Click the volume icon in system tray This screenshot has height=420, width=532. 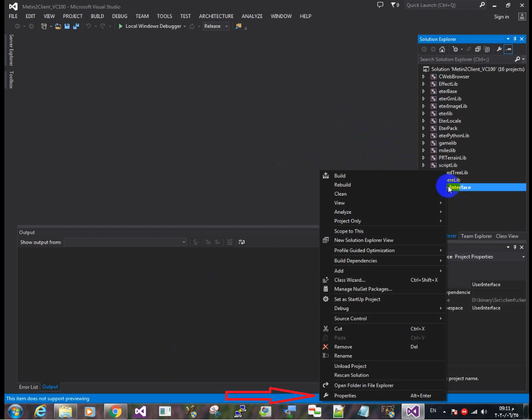coord(484,412)
